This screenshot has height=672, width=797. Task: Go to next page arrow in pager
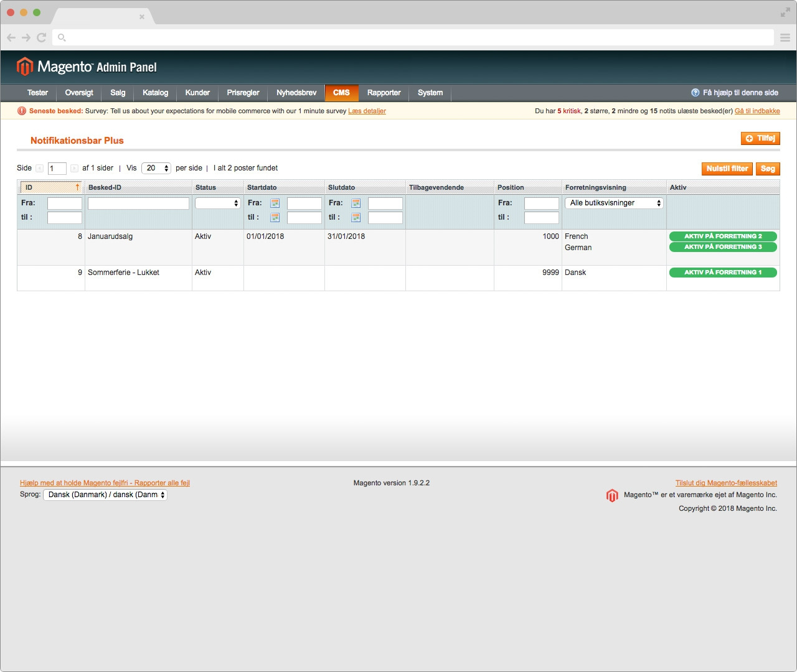74,169
